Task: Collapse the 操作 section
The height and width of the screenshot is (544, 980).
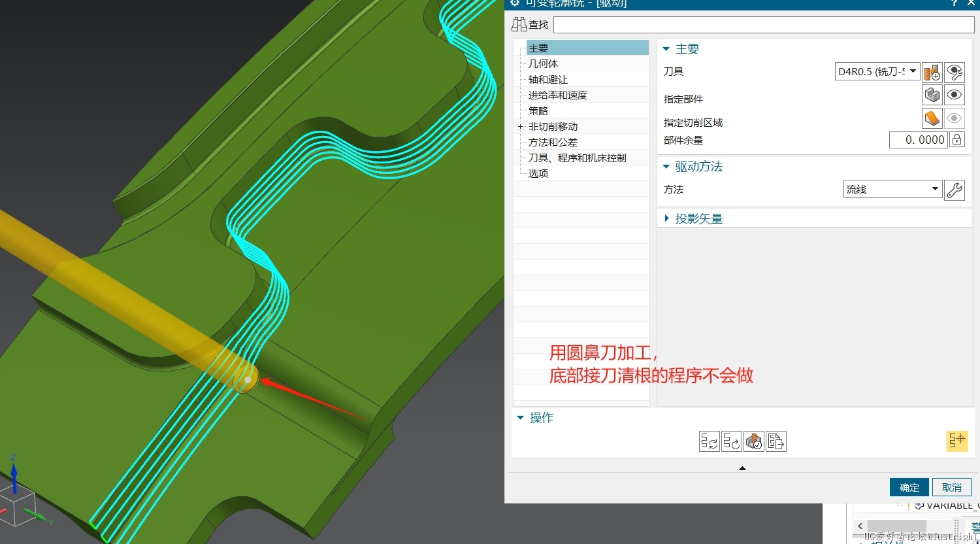Action: click(x=521, y=418)
